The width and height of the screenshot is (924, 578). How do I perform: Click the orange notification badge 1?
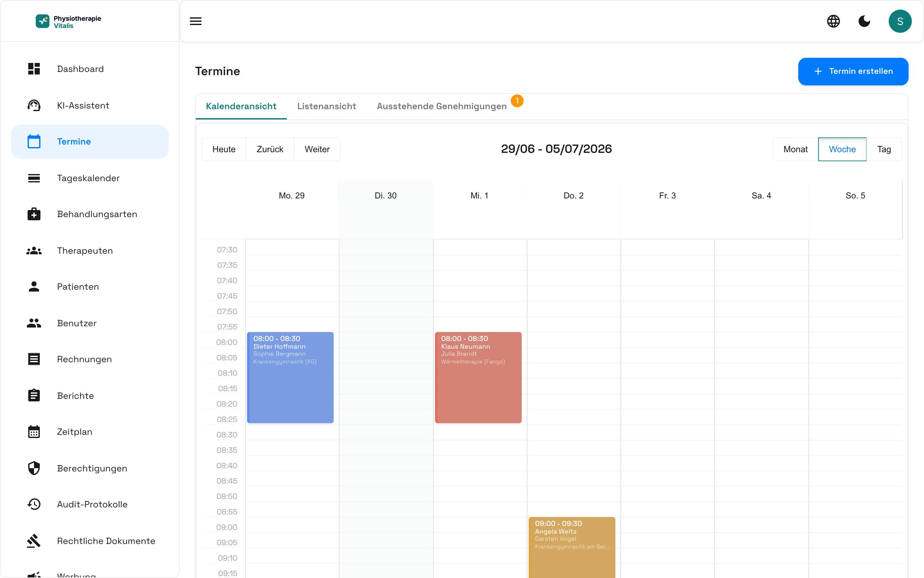tap(517, 101)
